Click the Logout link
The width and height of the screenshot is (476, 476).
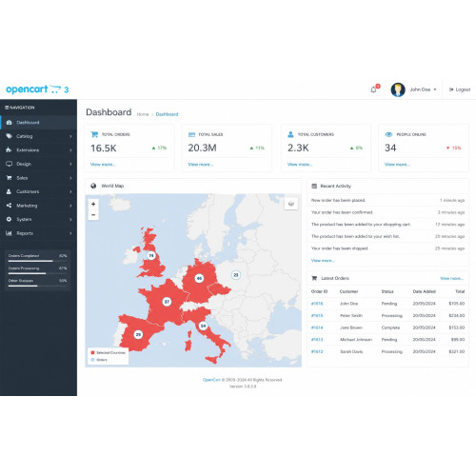point(460,89)
